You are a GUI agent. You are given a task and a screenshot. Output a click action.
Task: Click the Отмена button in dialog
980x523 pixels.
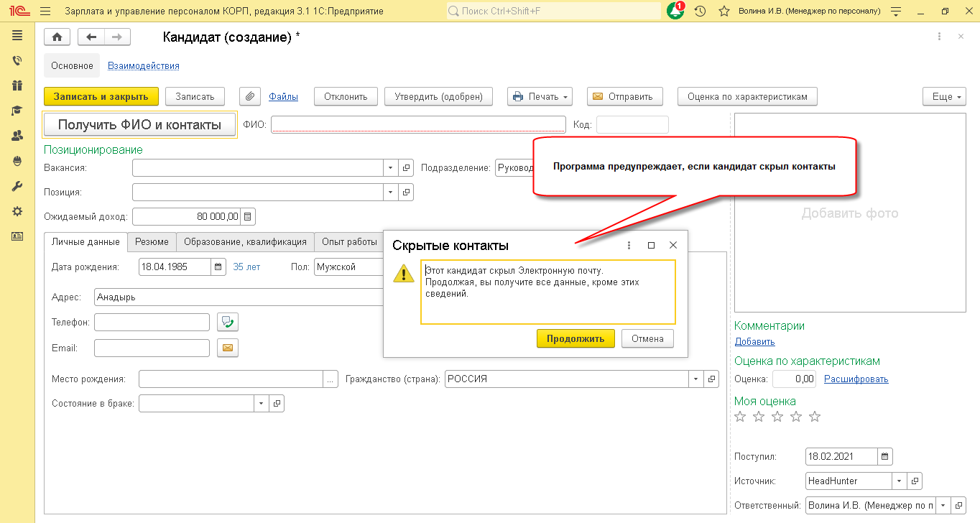pos(647,338)
